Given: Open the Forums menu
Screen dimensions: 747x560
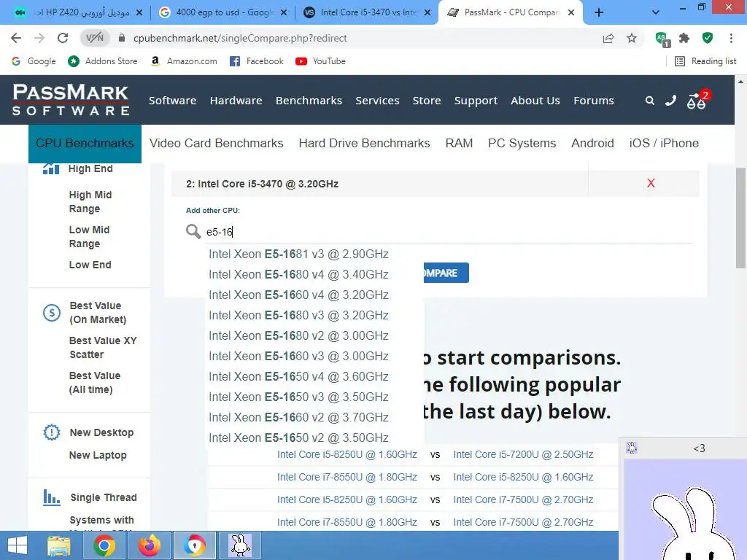Looking at the screenshot, I should pos(594,101).
